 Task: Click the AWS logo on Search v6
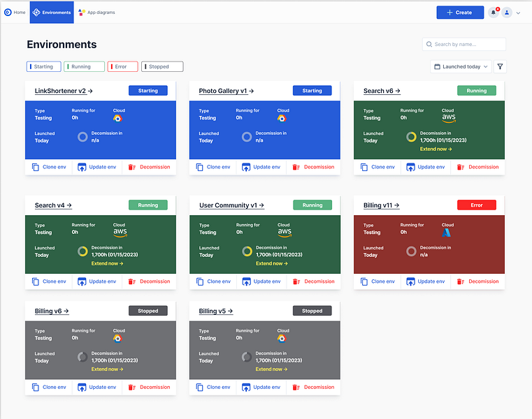click(x=449, y=118)
